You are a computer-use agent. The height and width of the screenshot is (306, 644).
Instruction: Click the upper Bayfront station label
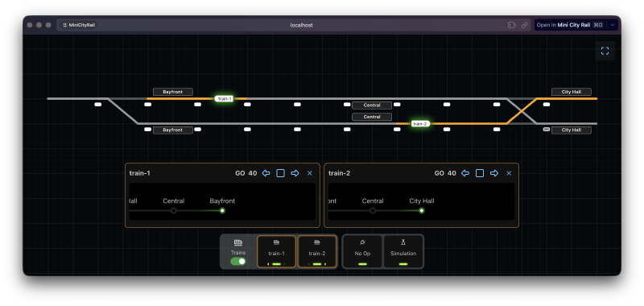pyautogui.click(x=173, y=92)
